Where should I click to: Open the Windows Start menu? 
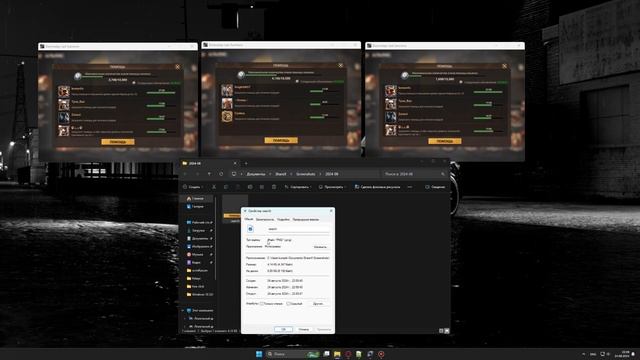[259, 354]
